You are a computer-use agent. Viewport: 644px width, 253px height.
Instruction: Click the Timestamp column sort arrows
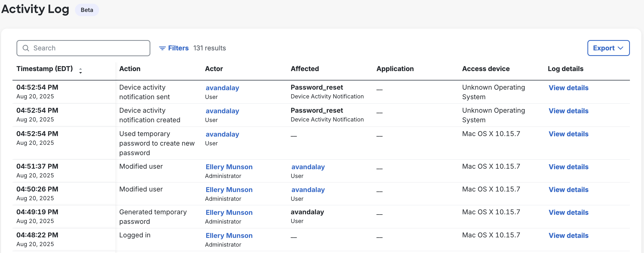click(80, 70)
